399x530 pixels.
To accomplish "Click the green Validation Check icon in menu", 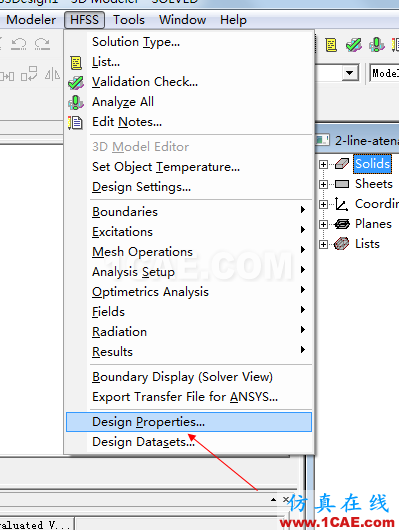I will point(76,83).
